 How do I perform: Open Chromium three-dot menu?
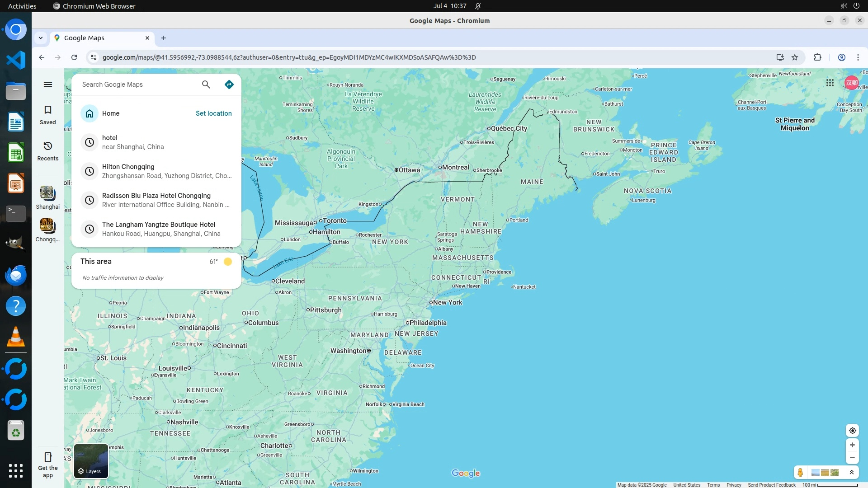click(858, 57)
